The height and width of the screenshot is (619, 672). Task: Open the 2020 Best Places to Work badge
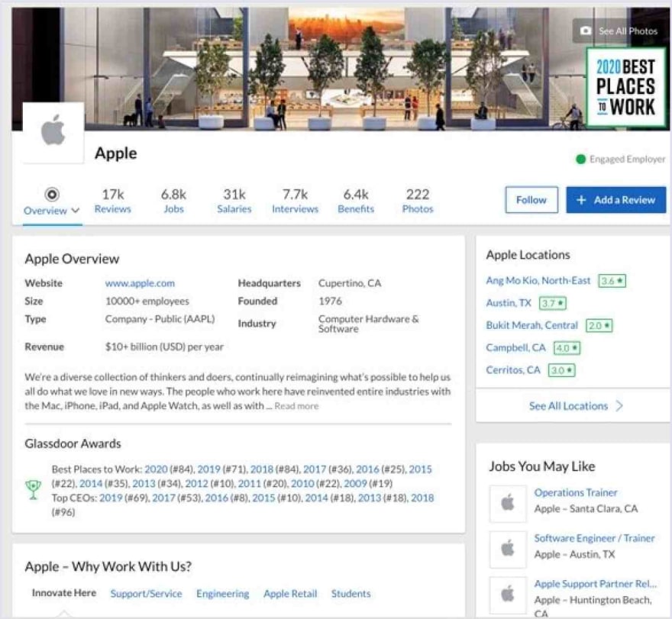click(x=625, y=87)
